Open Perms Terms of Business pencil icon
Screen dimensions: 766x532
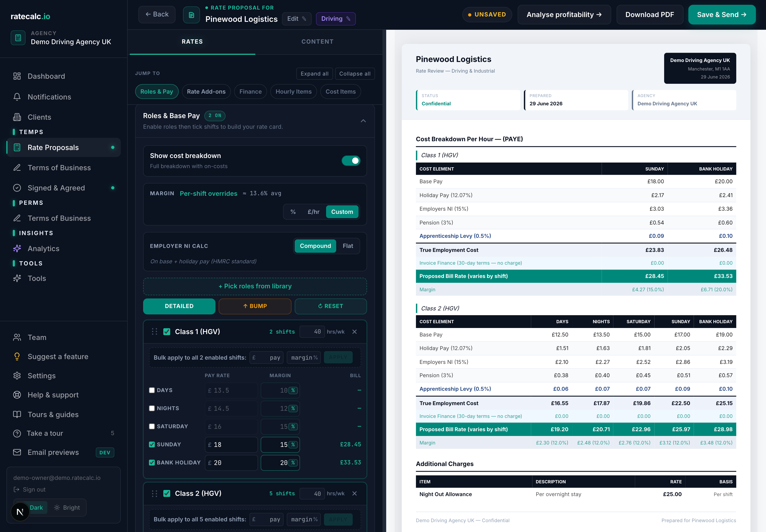(17, 218)
